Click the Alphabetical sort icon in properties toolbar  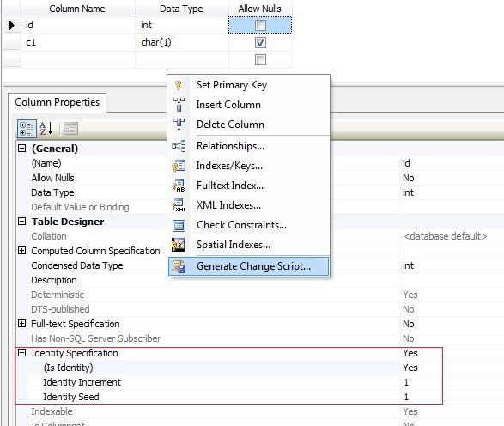[46, 129]
